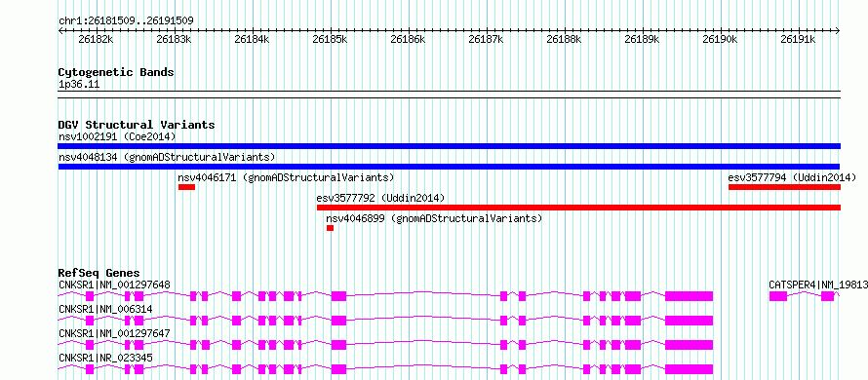This screenshot has height=380, width=868.
Task: Open transcript label CNKSR1|NM_001297648
Action: pos(114,285)
